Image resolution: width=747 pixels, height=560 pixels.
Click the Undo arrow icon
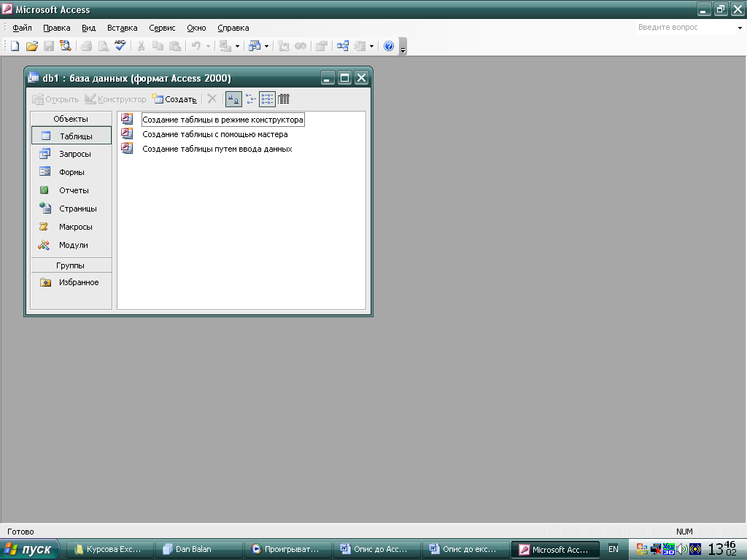[x=196, y=46]
